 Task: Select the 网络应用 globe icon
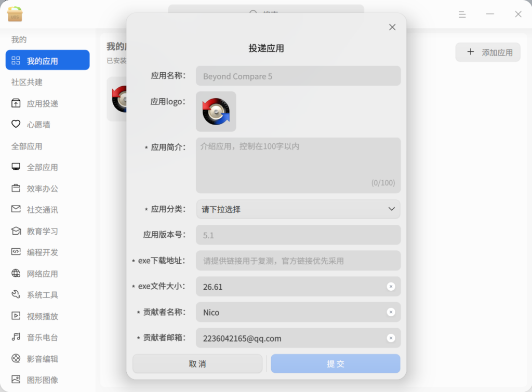point(16,274)
